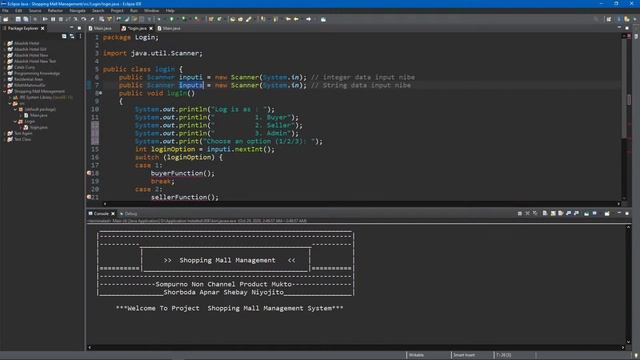Viewport: 640px width, 360px height.
Task: Expand the login.java tree node
Action: point(21,127)
